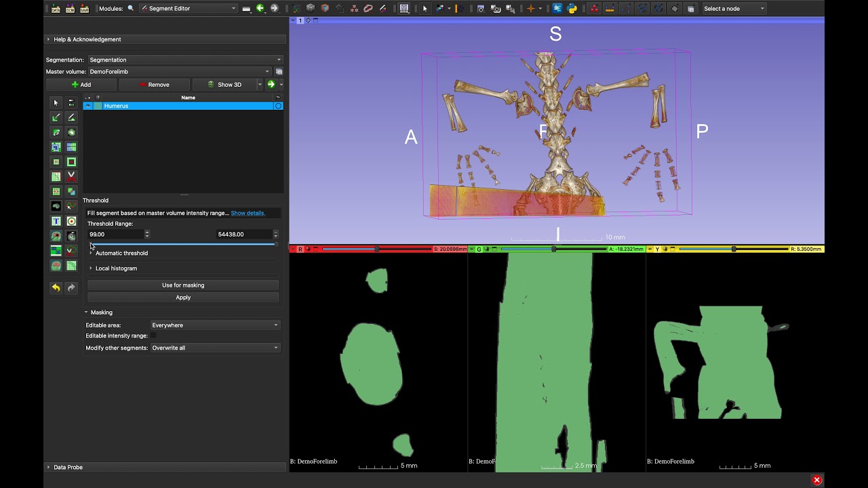The height and width of the screenshot is (488, 868).
Task: Click the Load DICOM data icon
Action: pos(70,8)
